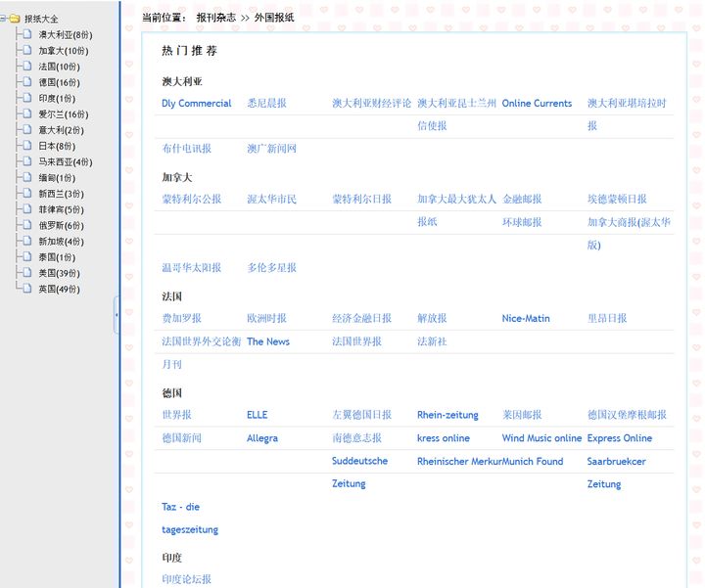705x588 pixels.
Task: Select 法国(10份) tree entry
Action: point(60,67)
